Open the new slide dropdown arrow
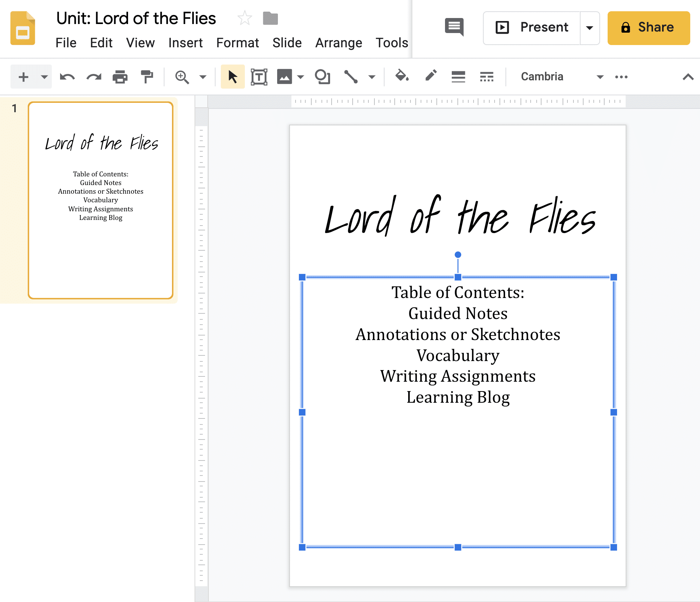The height and width of the screenshot is (602, 700). point(44,77)
